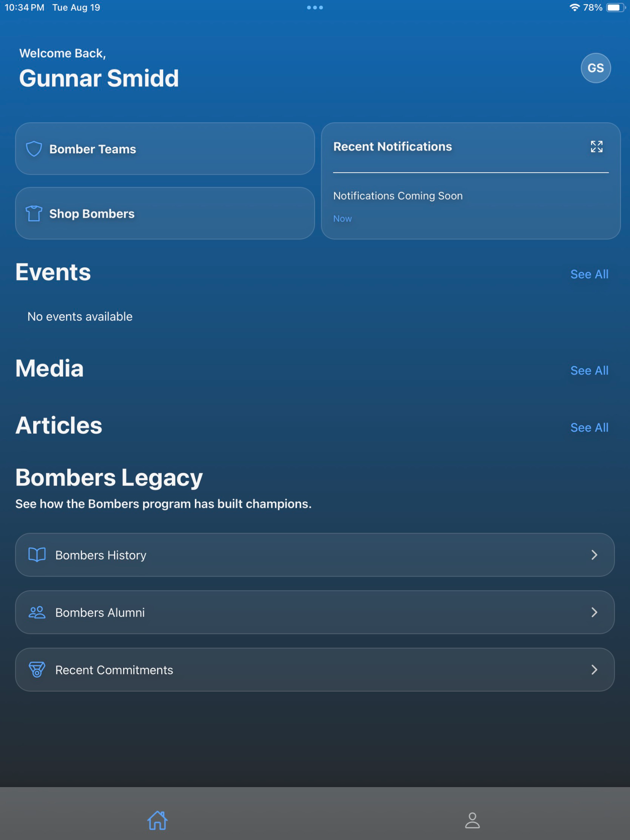This screenshot has height=840, width=630.
Task: Open the Shop Bombers card
Action: coord(165,213)
